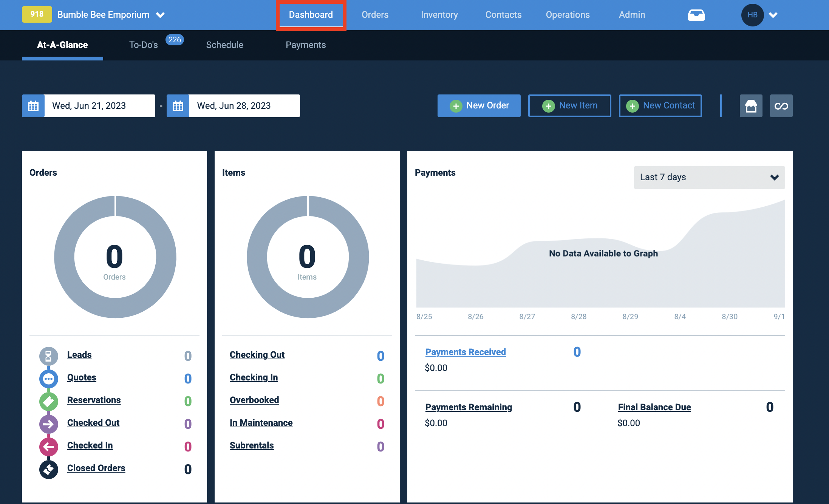Open the Operations menu
The height and width of the screenshot is (504, 829).
pos(568,15)
